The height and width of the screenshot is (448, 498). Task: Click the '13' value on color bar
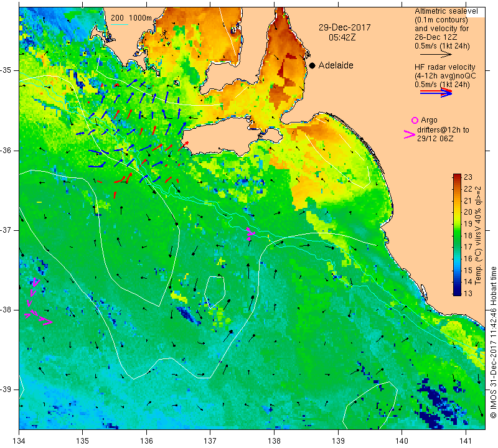468,292
